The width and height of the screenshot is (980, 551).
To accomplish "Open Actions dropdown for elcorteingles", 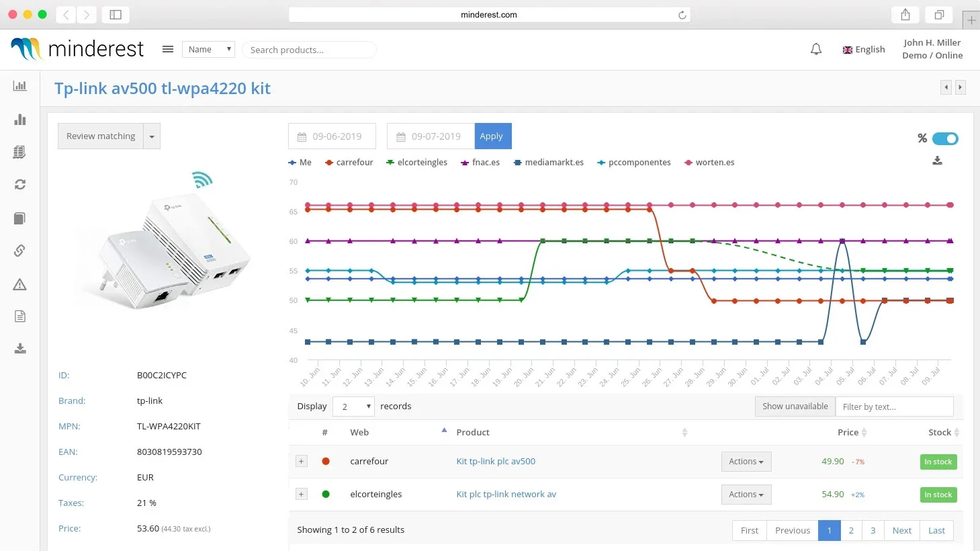I will coord(746,495).
